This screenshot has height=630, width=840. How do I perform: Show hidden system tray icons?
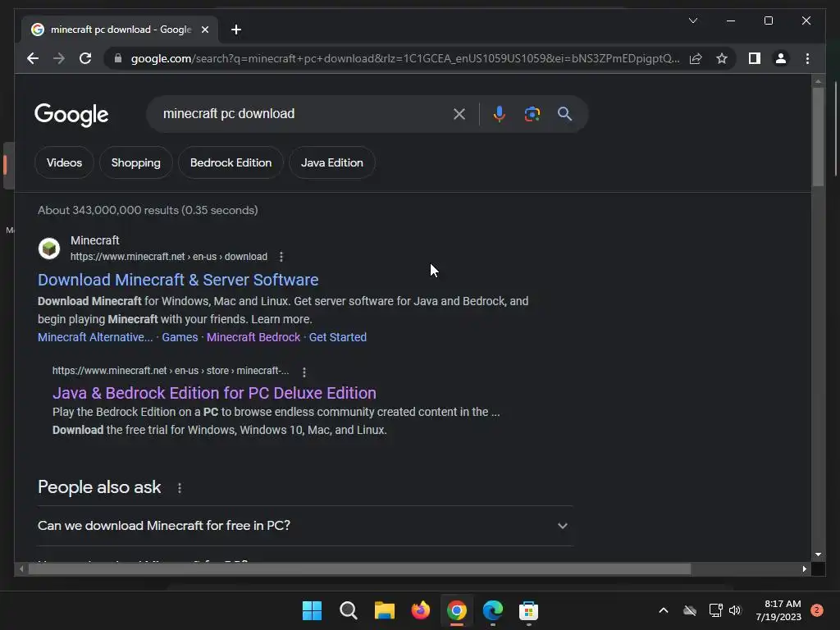point(663,610)
